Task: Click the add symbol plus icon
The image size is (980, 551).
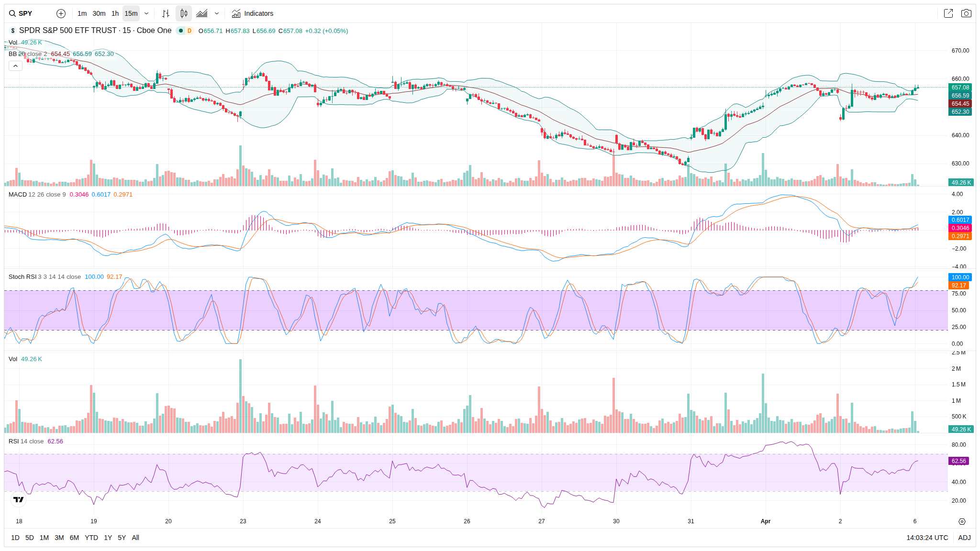Action: click(61, 13)
